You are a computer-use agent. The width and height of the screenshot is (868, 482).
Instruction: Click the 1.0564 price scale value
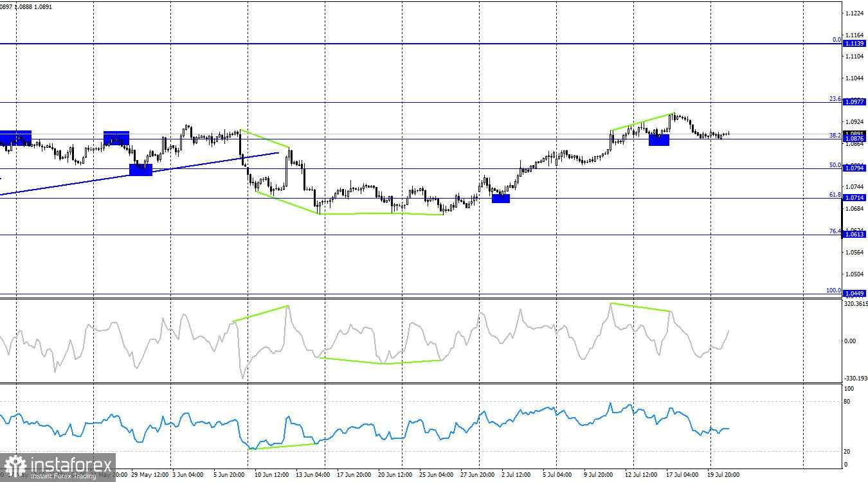[854, 253]
